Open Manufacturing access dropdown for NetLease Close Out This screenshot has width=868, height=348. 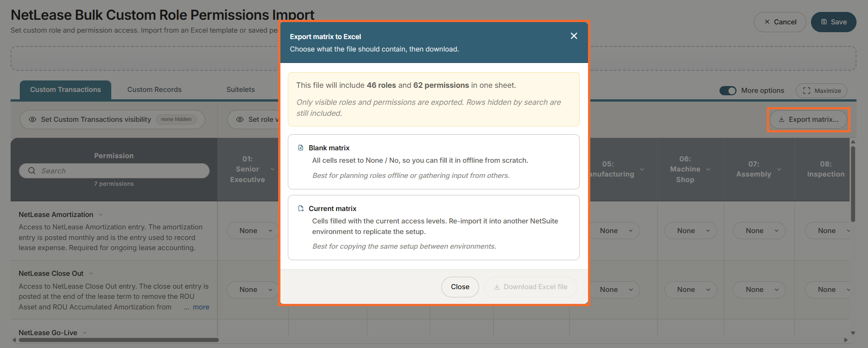(614, 290)
